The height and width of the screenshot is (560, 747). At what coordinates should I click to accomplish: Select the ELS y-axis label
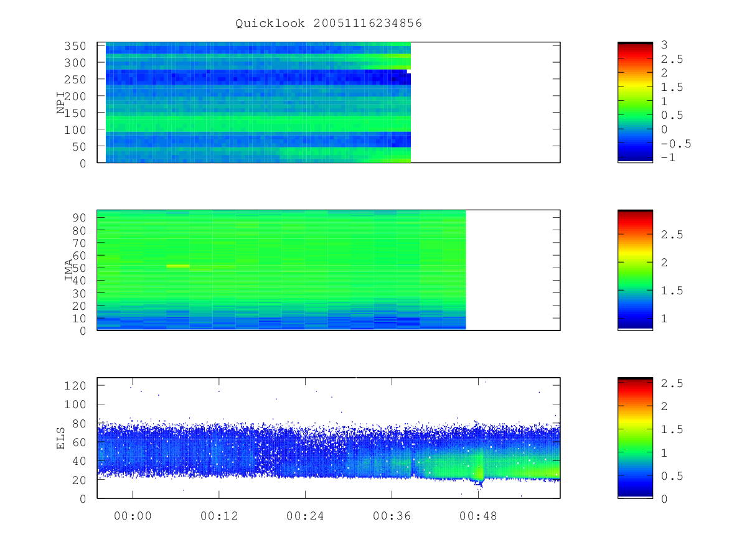[x=61, y=438]
